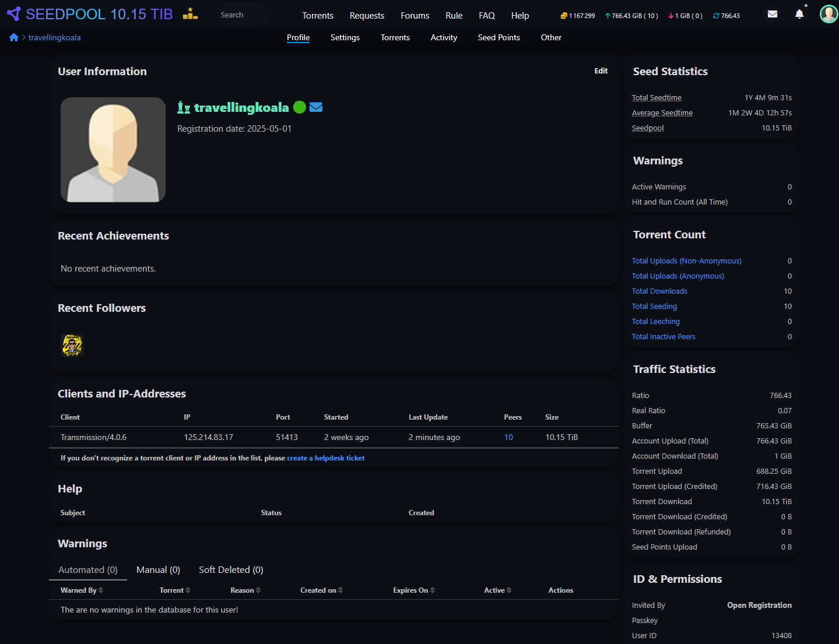The width and height of the screenshot is (839, 644).
Task: Open the Settings profile tab
Action: [345, 37]
